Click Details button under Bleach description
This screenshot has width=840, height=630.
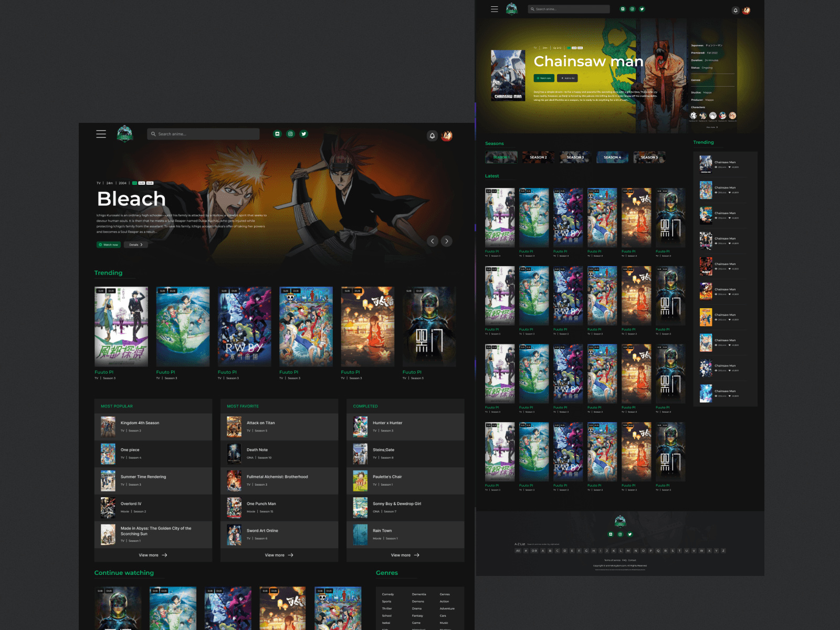(136, 245)
